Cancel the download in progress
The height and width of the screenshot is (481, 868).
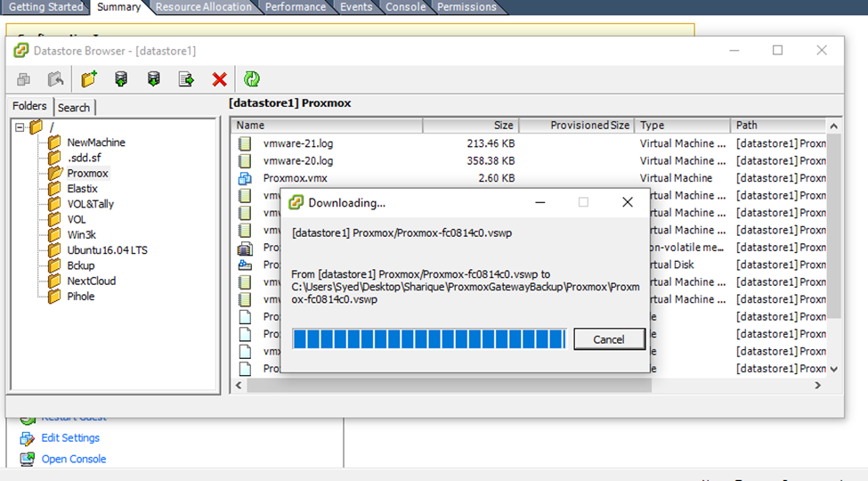[x=609, y=339]
